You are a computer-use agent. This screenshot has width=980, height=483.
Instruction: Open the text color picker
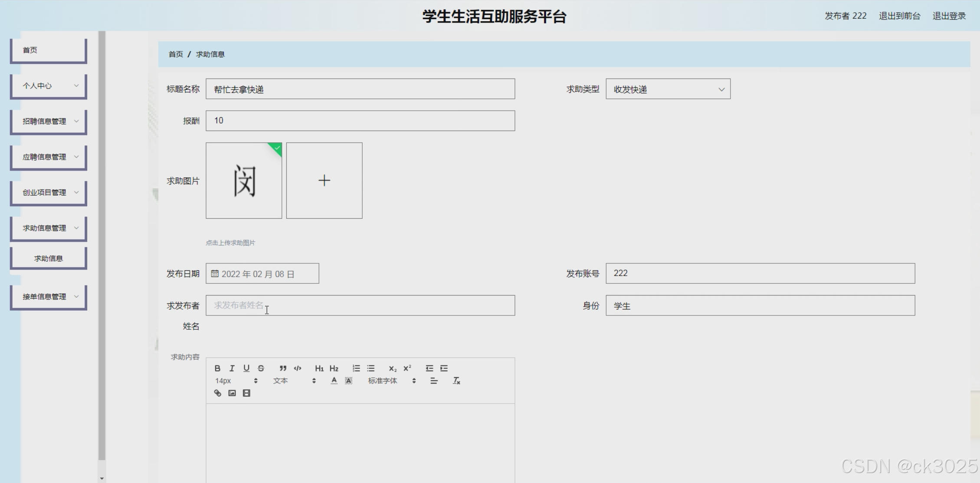tap(334, 381)
